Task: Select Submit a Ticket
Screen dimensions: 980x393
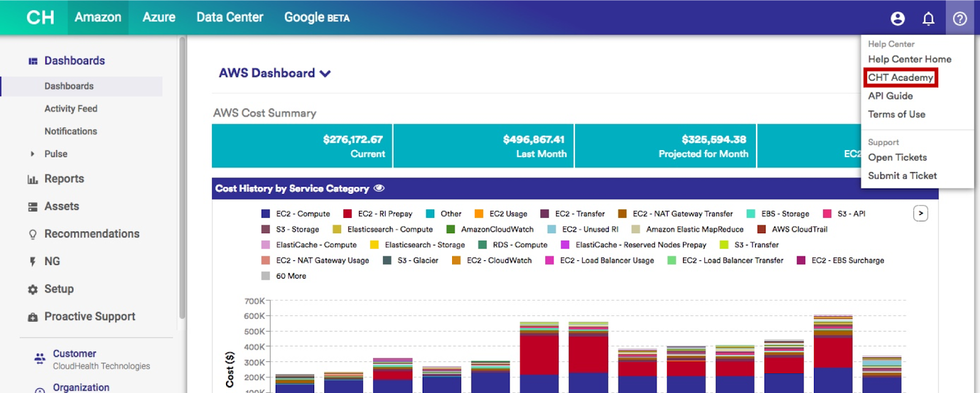Action: [x=902, y=176]
